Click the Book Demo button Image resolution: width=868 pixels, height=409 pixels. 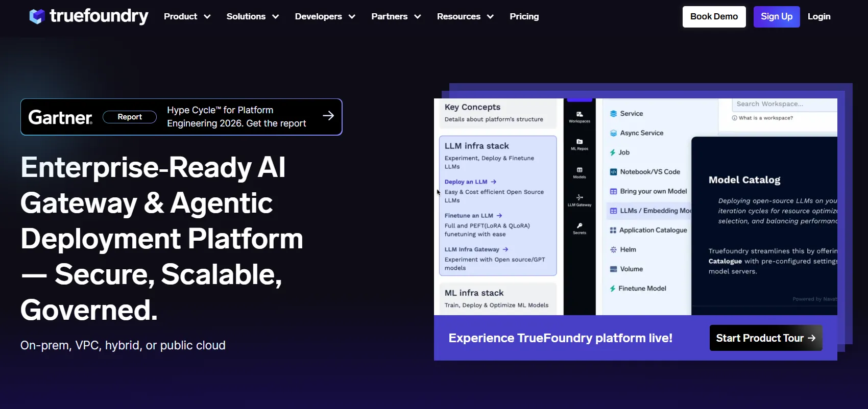pyautogui.click(x=714, y=16)
